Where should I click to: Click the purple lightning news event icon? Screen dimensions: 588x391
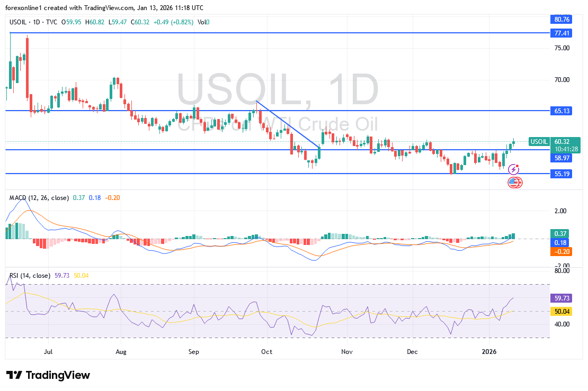coord(513,170)
